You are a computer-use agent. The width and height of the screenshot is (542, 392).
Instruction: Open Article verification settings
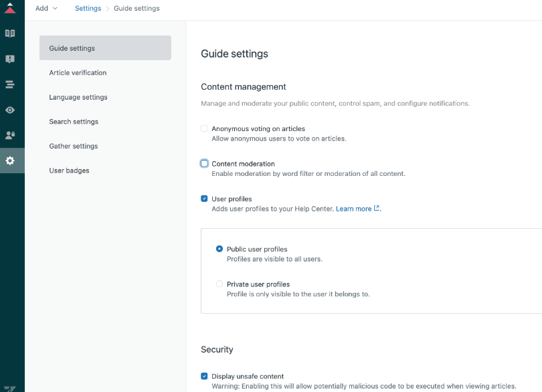(78, 73)
